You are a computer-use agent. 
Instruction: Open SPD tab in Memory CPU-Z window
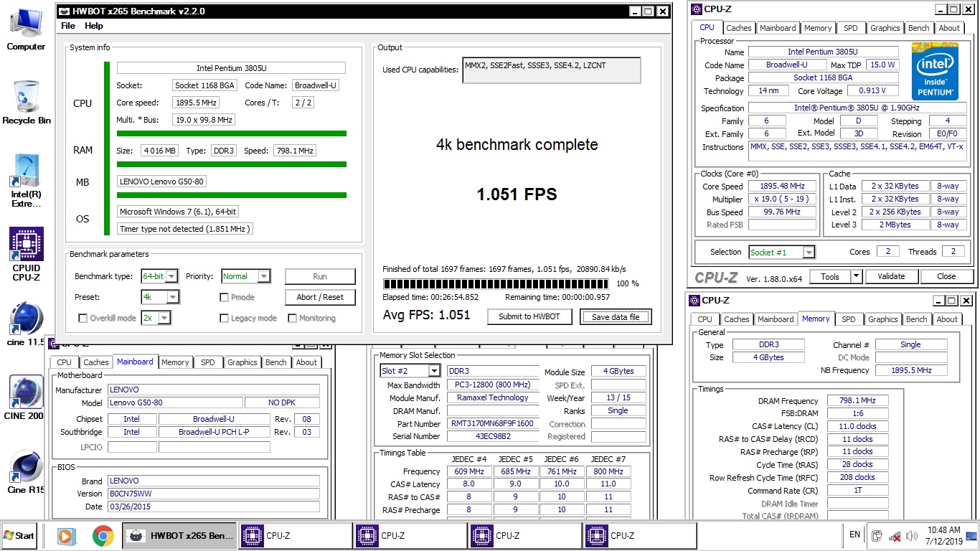coord(848,319)
